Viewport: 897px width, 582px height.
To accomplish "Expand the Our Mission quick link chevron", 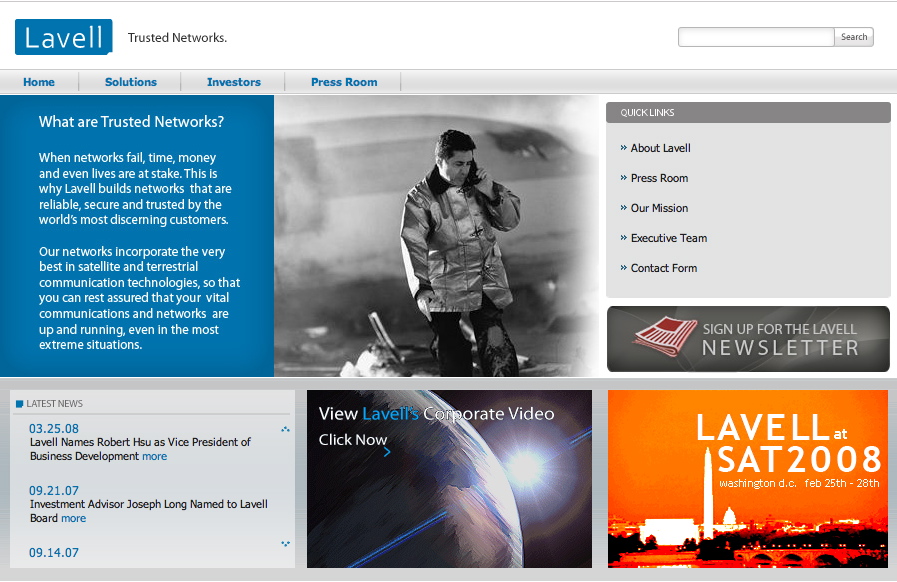I will (625, 208).
